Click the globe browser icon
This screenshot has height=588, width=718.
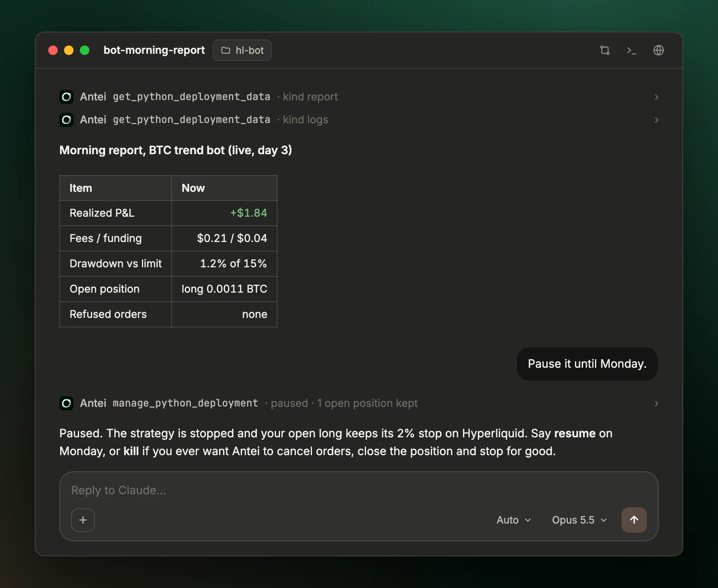pos(658,50)
